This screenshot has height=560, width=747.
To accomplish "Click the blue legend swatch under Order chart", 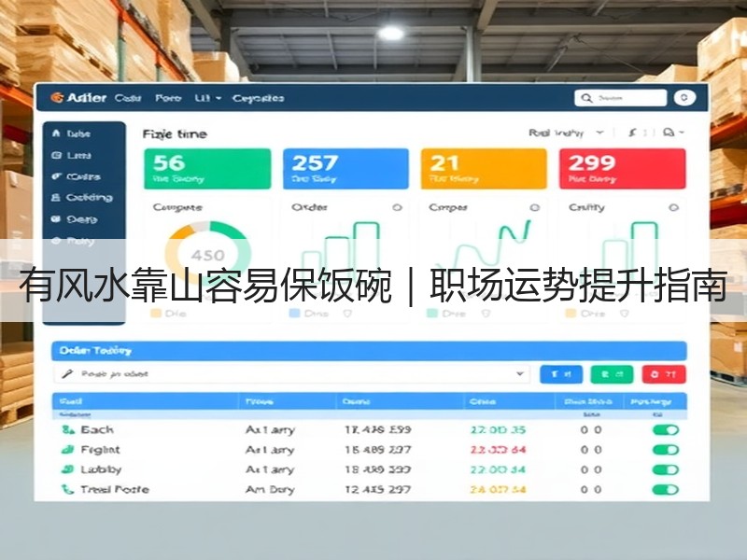I will [294, 314].
